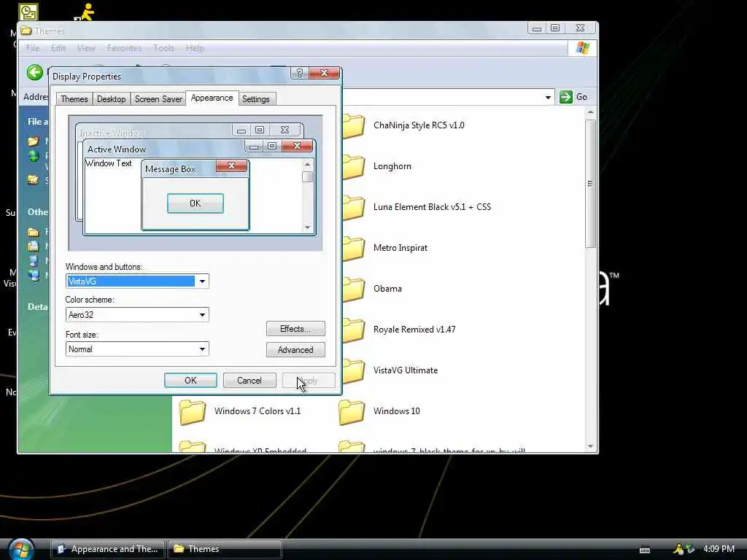Select the Windows 7 Colors v1.1 folder icon
Image resolution: width=747 pixels, height=560 pixels.
(193, 412)
